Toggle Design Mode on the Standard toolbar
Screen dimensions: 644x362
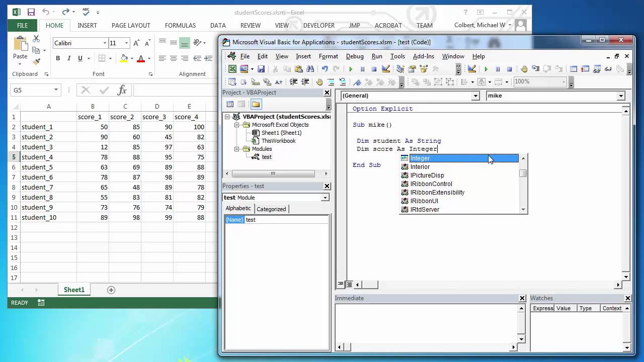click(386, 69)
